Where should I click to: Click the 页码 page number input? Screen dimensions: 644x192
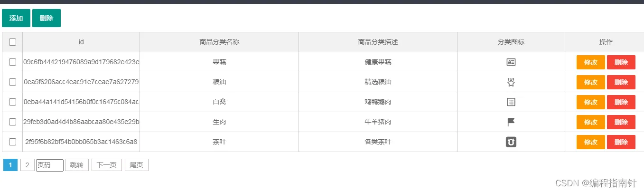click(x=50, y=165)
